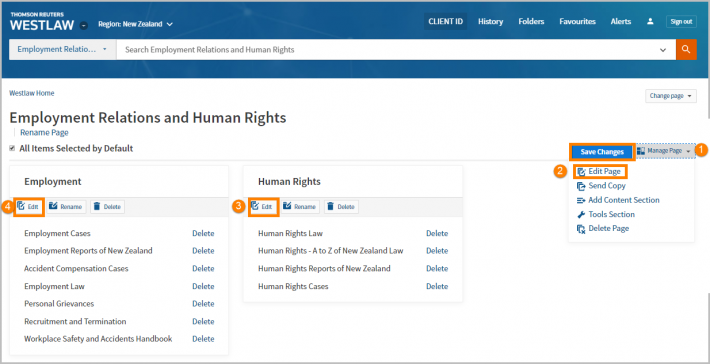The image size is (710, 364).
Task: Click the CLIENT ID button
Action: (x=446, y=21)
